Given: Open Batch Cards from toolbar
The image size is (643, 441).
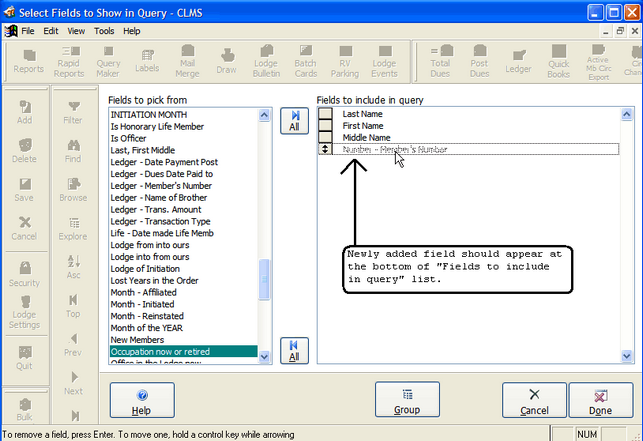Looking at the screenshot, I should [x=305, y=60].
